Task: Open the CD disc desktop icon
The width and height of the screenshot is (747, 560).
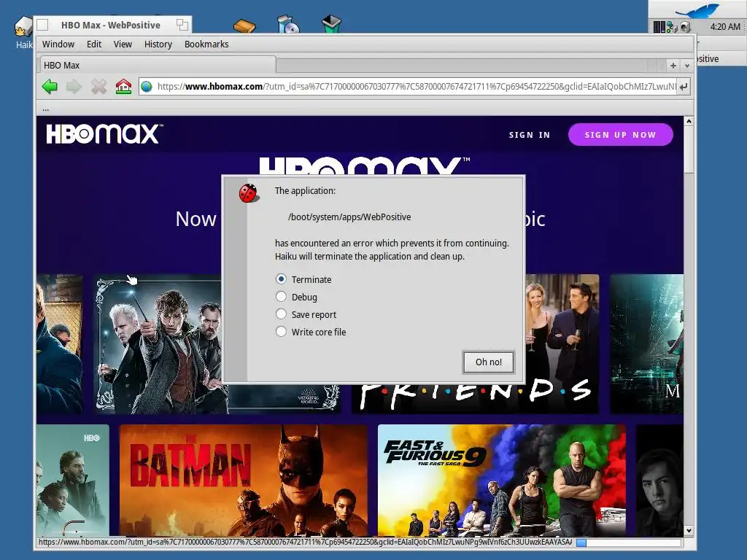Action: pos(287,24)
